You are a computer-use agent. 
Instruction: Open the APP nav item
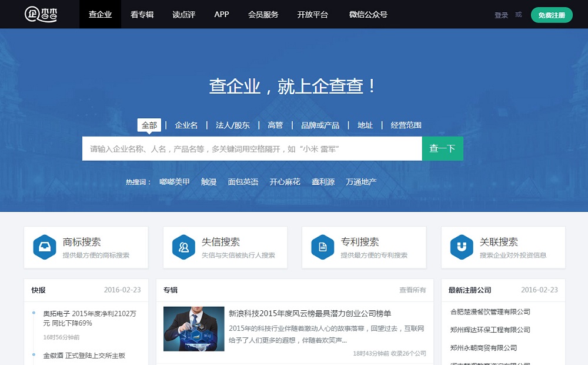pyautogui.click(x=222, y=14)
